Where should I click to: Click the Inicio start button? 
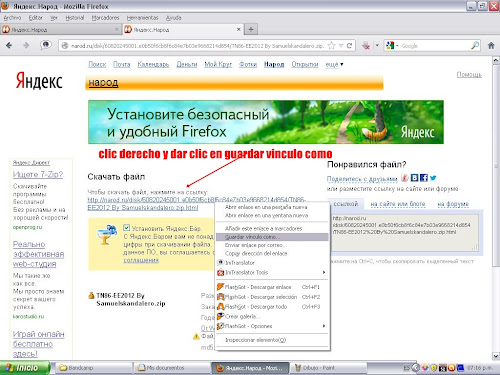25,368
